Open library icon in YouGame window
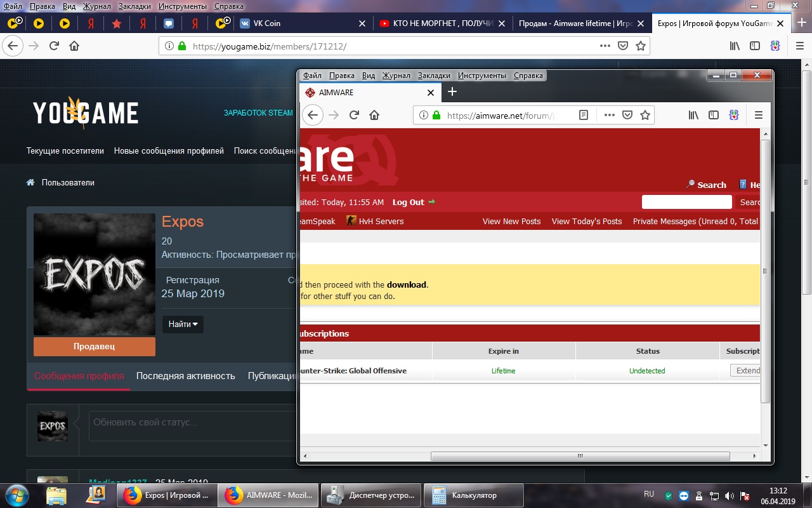 pos(735,46)
